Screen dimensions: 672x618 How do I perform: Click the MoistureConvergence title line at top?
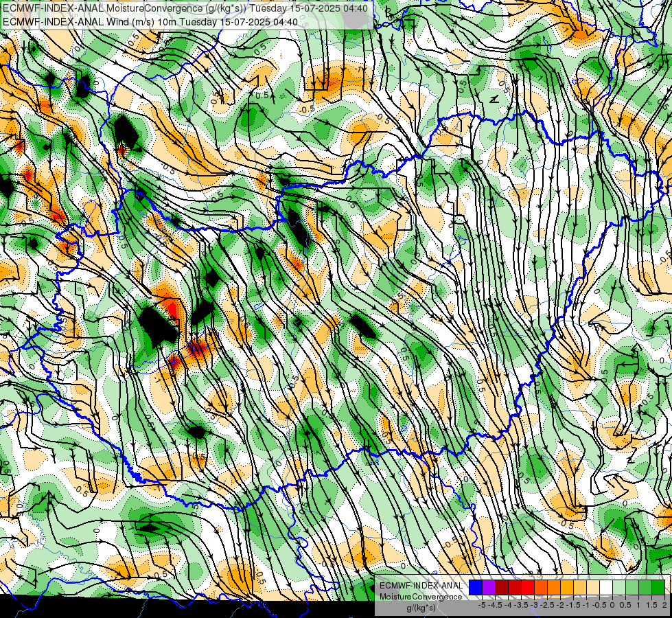point(185,8)
